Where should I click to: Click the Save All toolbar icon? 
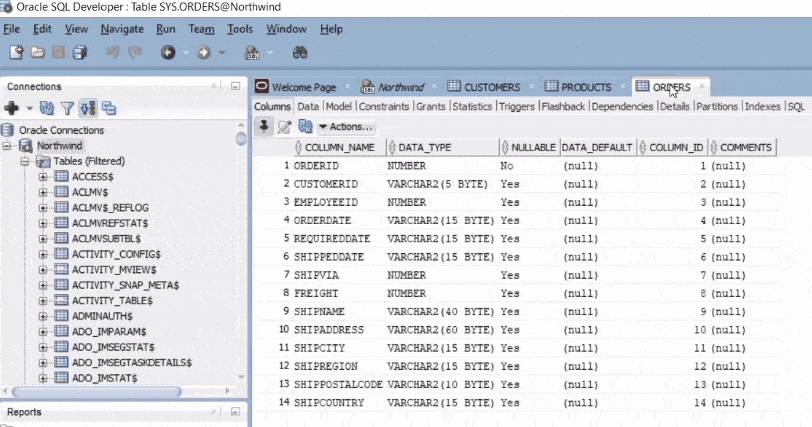80,52
